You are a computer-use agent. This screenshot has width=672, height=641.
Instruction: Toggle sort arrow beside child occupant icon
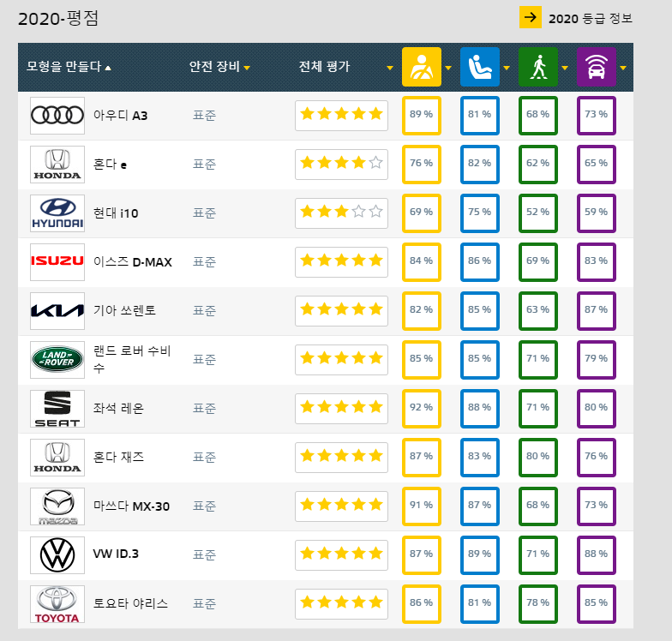point(507,68)
